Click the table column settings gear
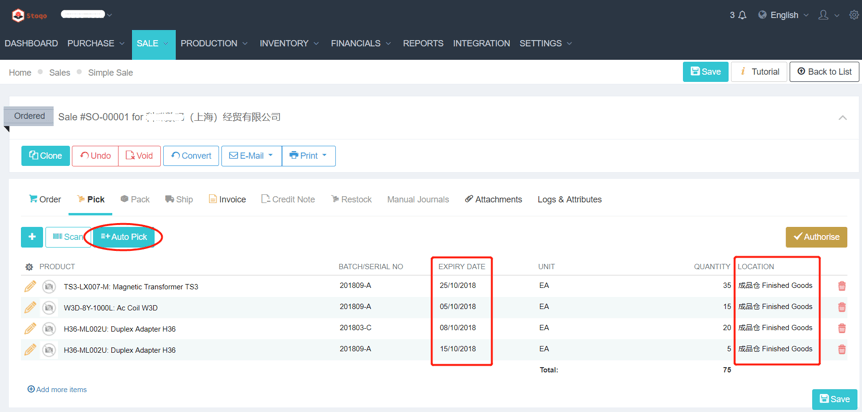The height and width of the screenshot is (412, 862). point(29,267)
